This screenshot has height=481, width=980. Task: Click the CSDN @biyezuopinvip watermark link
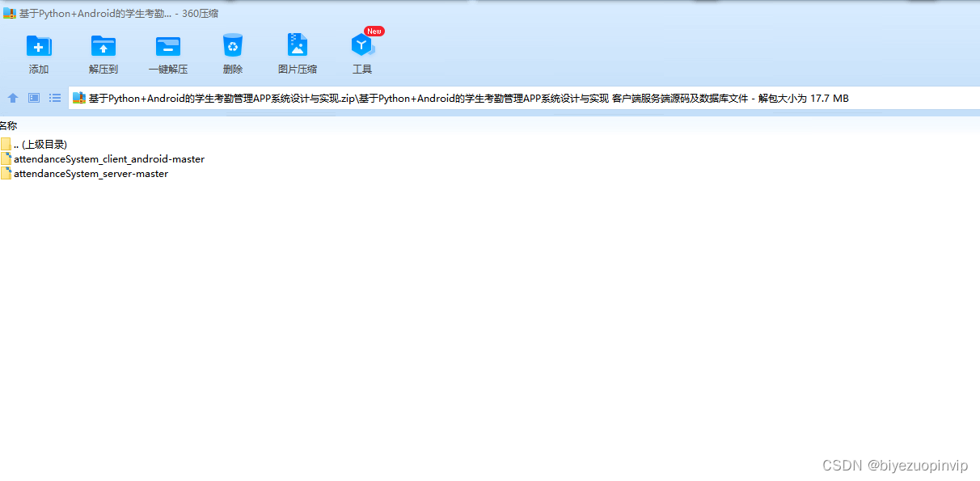tap(894, 466)
